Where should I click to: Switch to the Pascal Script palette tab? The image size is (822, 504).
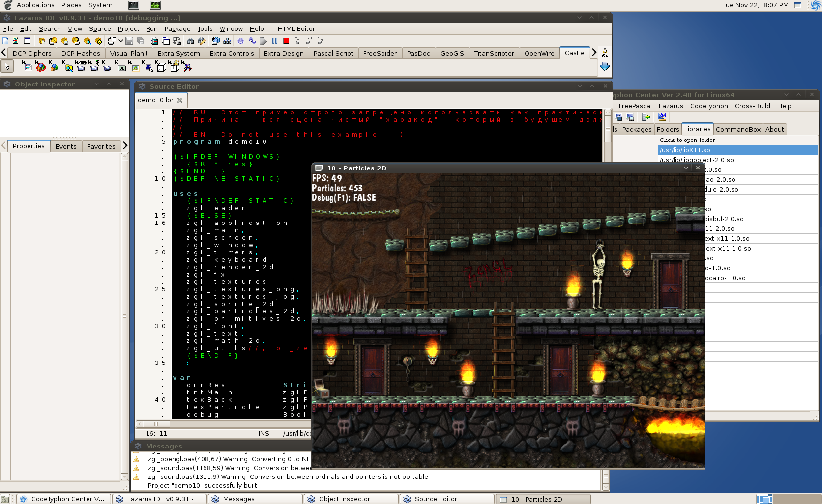333,53
